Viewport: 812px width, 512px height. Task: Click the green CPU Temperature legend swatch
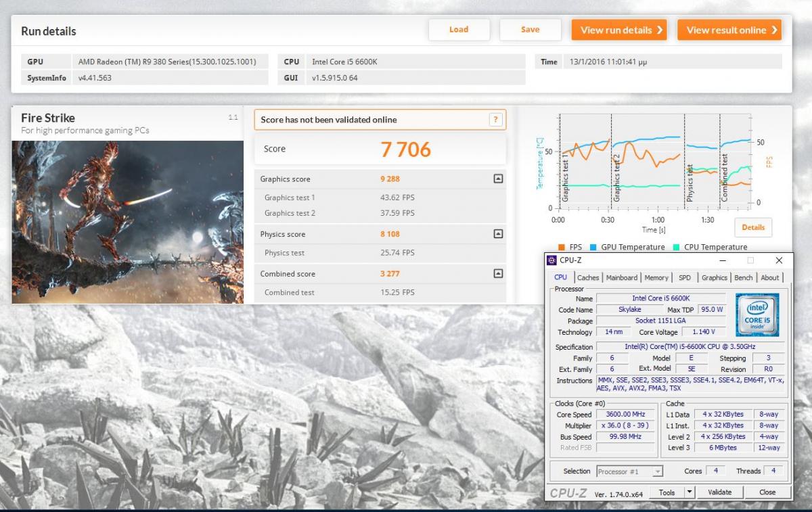[x=676, y=248]
